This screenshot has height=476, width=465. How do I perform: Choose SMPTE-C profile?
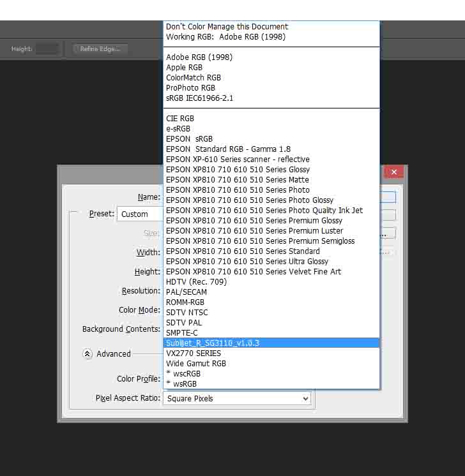[x=271, y=332]
